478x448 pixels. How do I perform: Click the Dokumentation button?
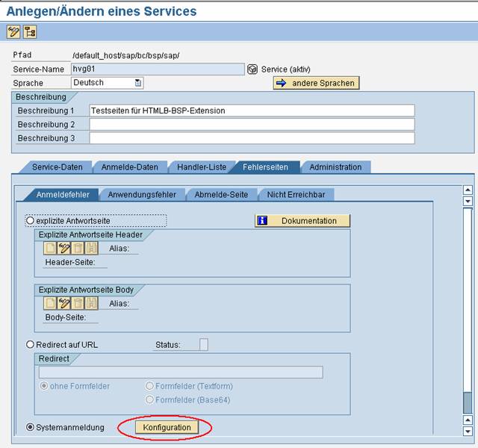coord(302,221)
